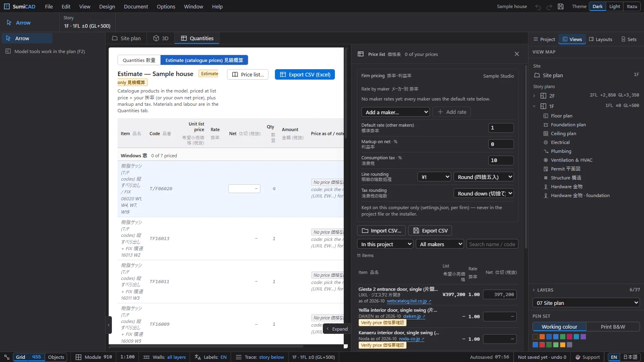This screenshot has height=362, width=644.
Task: Select the Quantities 数量 sub-tab
Action: pos(139,60)
